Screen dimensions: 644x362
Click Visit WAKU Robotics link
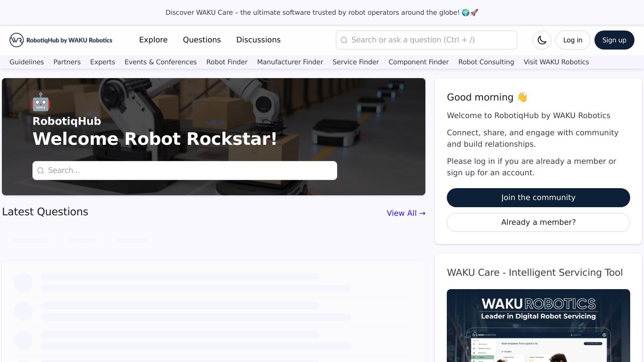coord(556,62)
